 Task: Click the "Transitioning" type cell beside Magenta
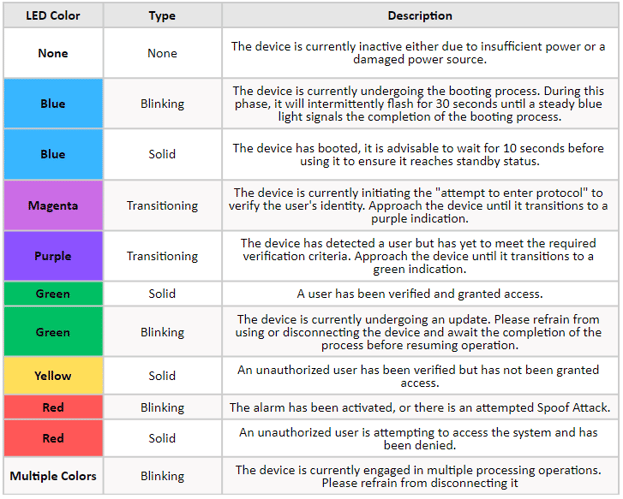pos(162,205)
